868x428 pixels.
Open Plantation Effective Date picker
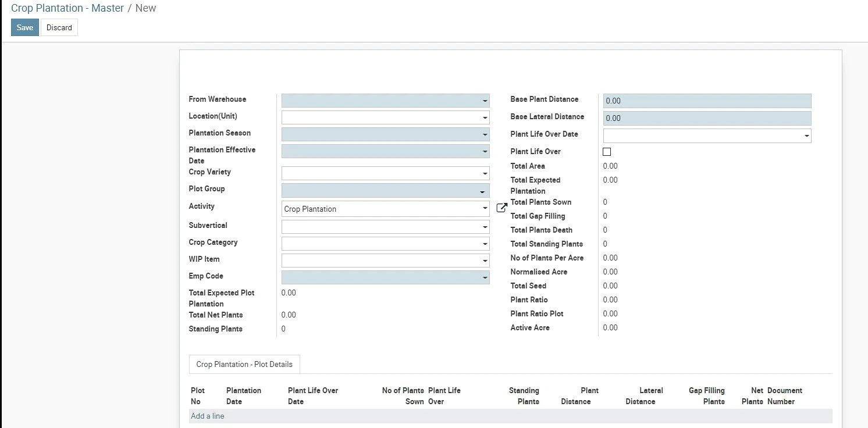pos(385,151)
